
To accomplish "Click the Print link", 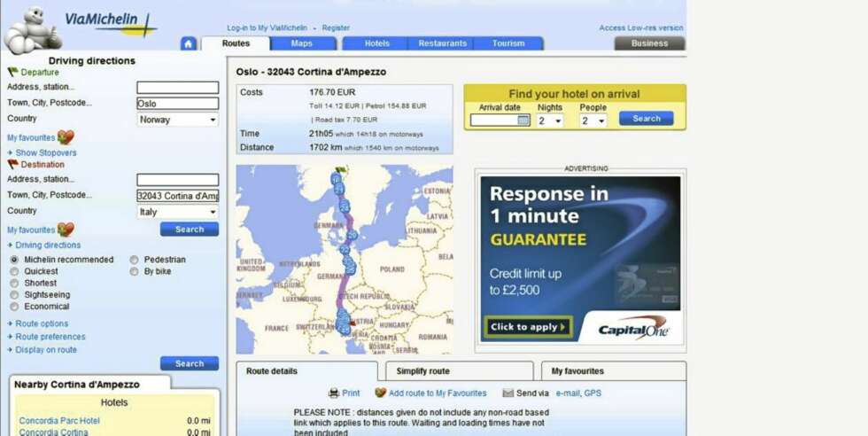I will [x=351, y=393].
